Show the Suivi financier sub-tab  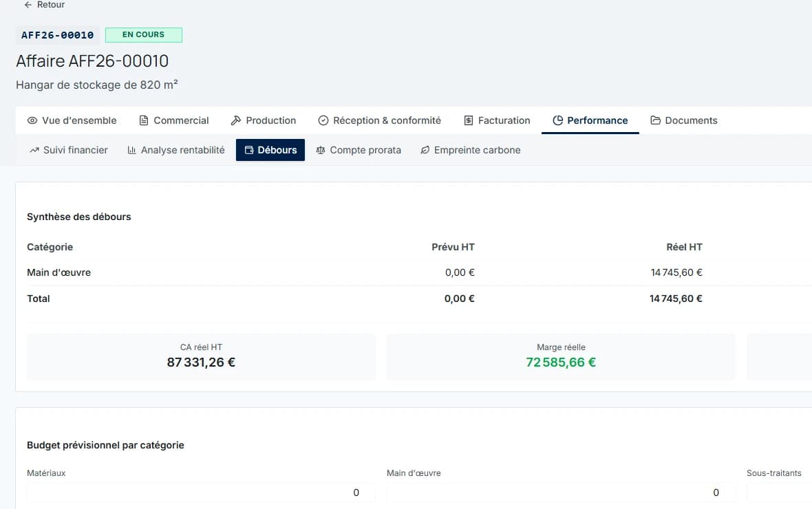pyautogui.click(x=69, y=150)
